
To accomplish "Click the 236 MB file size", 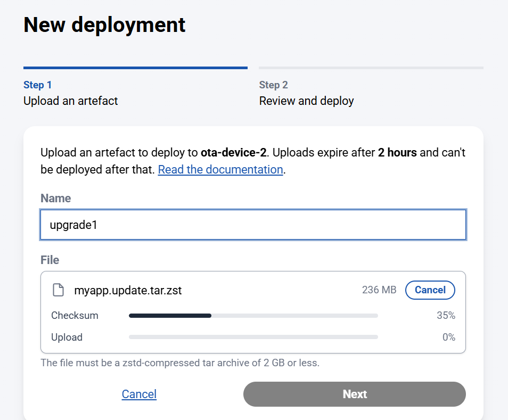I will (379, 290).
